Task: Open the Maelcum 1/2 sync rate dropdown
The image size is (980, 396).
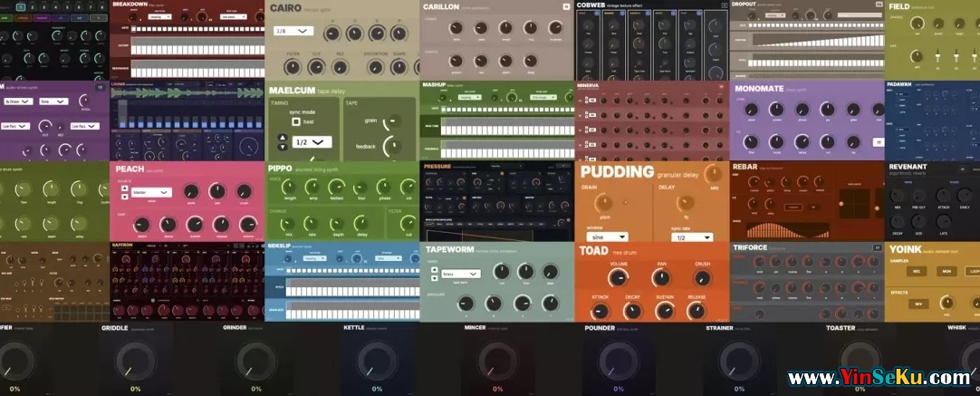Action: pyautogui.click(x=311, y=142)
